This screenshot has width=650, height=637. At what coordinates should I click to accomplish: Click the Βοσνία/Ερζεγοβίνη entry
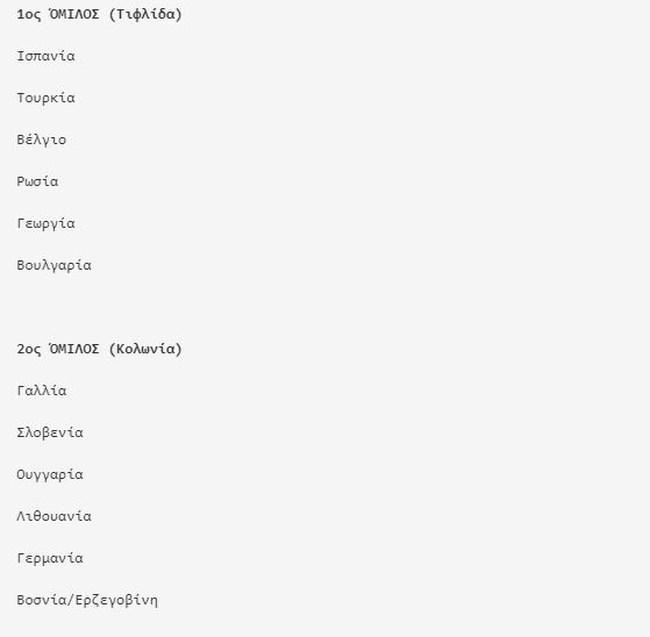pyautogui.click(x=87, y=600)
